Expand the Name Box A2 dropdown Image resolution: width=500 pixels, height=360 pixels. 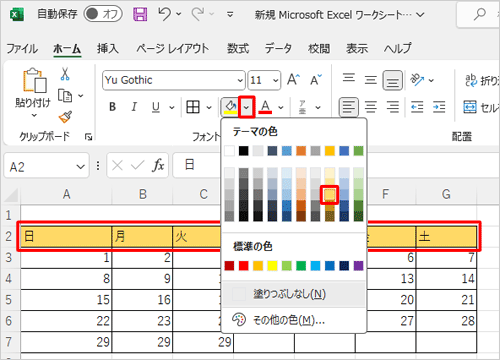click(x=80, y=166)
